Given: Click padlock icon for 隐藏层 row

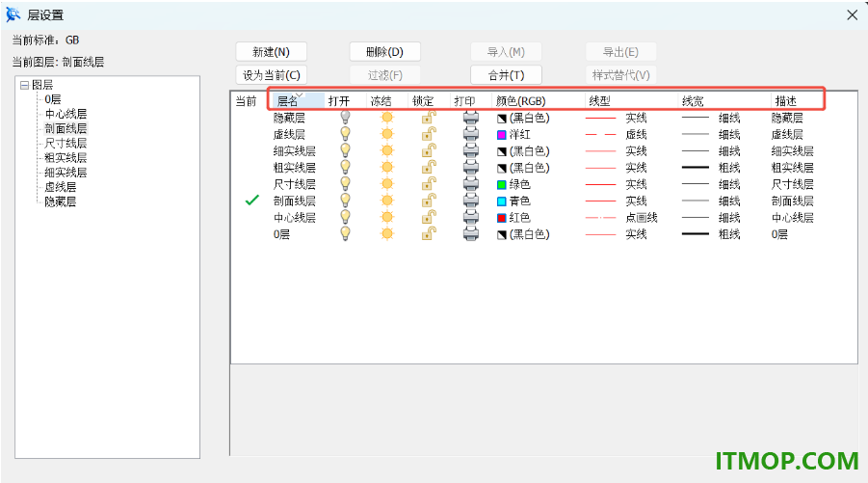Looking at the screenshot, I should pyautogui.click(x=429, y=117).
